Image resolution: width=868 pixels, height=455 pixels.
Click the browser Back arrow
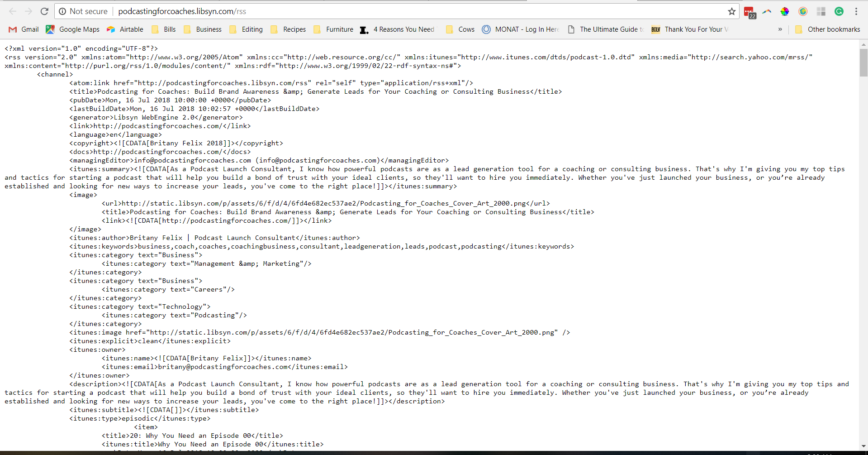[13, 11]
